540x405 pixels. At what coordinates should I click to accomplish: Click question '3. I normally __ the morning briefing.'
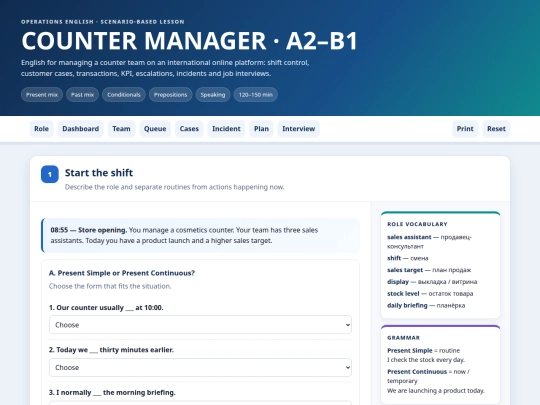coord(112,393)
